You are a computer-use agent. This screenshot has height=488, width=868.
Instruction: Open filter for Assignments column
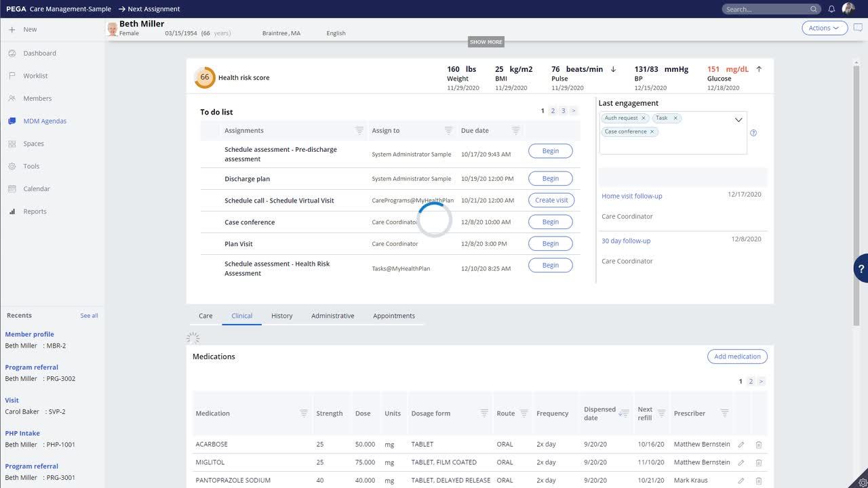(359, 131)
